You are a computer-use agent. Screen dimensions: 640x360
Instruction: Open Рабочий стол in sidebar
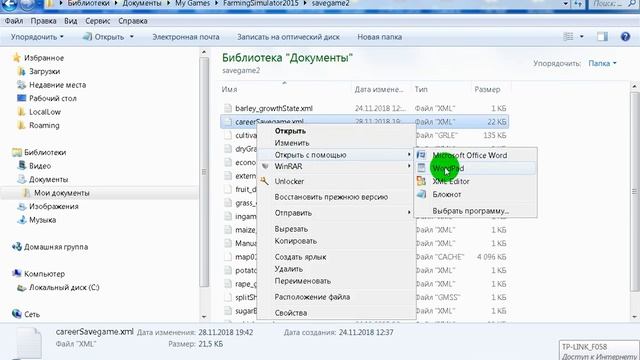coord(53,98)
